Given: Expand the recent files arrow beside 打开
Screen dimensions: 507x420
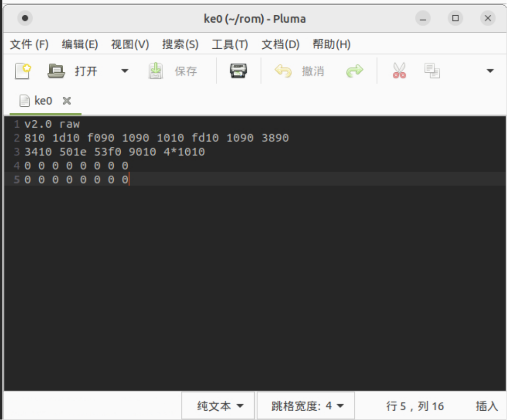Looking at the screenshot, I should (124, 71).
